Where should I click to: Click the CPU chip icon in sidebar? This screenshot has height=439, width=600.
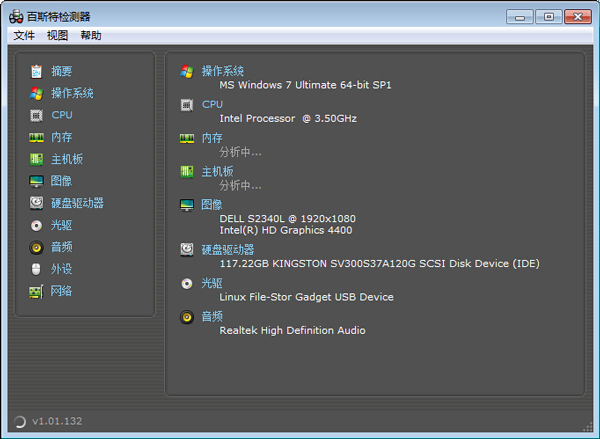point(36,116)
